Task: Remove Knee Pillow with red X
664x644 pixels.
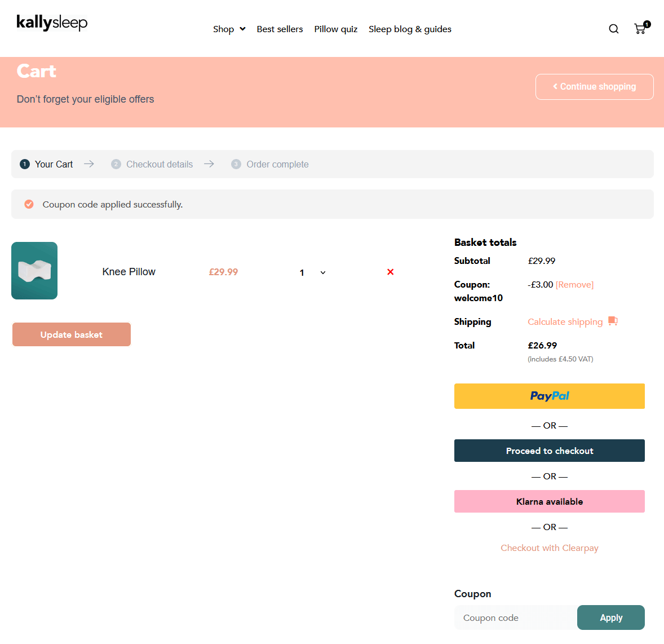Action: tap(391, 272)
